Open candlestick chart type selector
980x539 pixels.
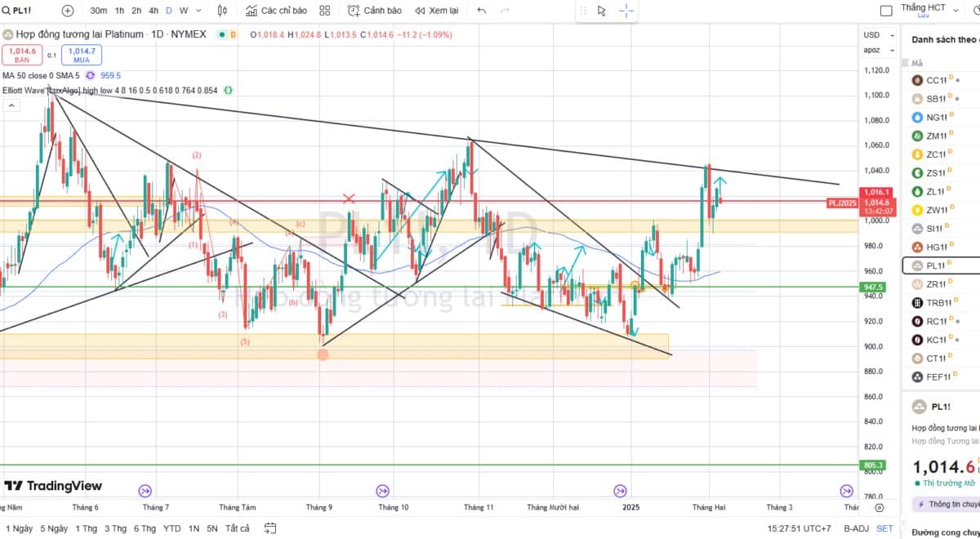pos(222,11)
